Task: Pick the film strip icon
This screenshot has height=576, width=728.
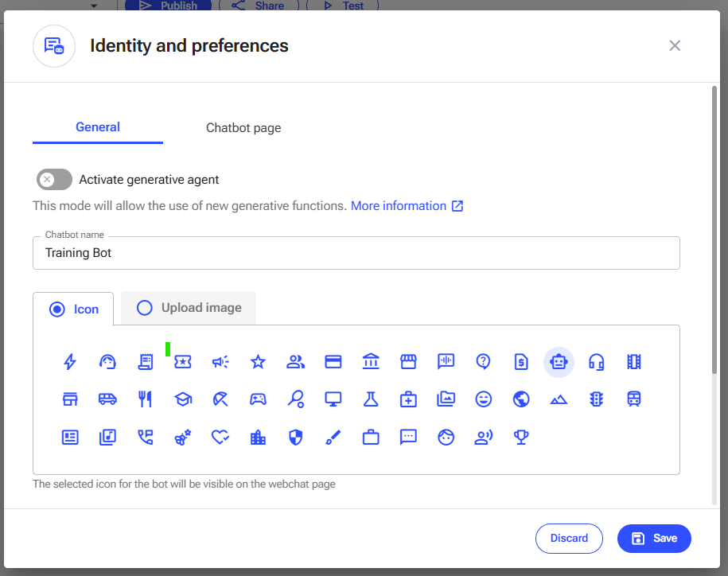Action: [x=634, y=361]
